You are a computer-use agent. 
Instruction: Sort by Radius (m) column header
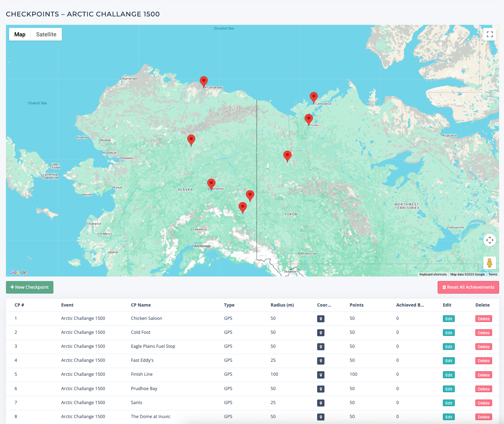point(282,305)
